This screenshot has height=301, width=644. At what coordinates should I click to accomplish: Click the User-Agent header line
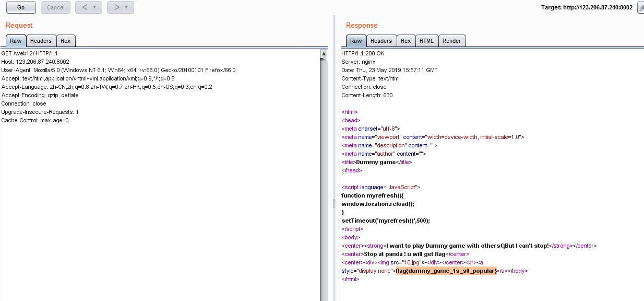pyautogui.click(x=118, y=70)
